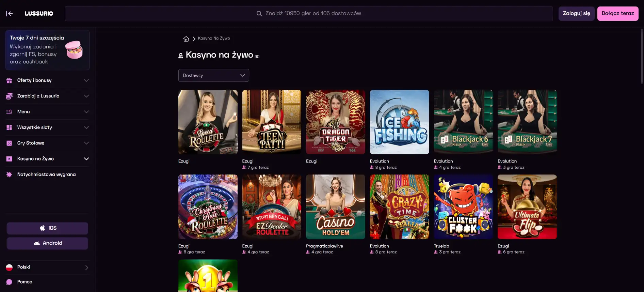Viewport: 644px width, 292px height.
Task: Click the page vertical scrollbar
Action: [x=642, y=56]
